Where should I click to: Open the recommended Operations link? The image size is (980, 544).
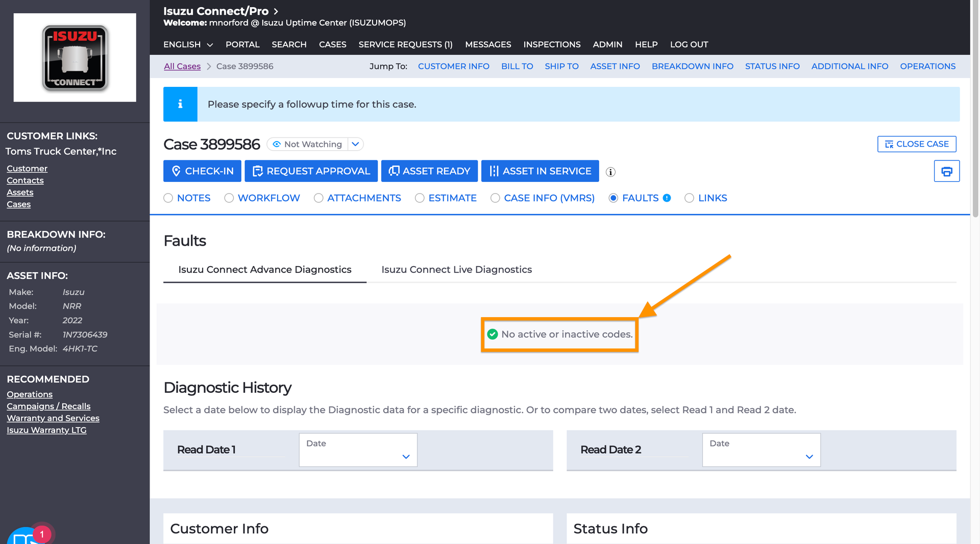(30, 394)
